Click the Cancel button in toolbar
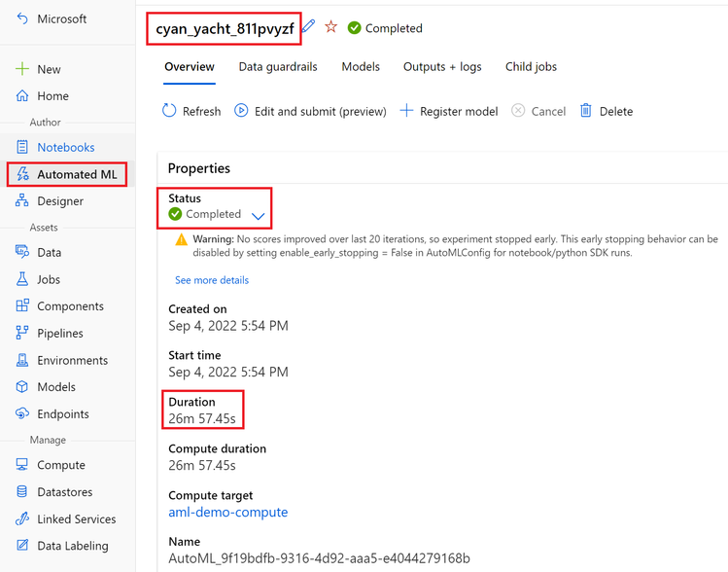Screen dimensions: 728x572 point(538,111)
